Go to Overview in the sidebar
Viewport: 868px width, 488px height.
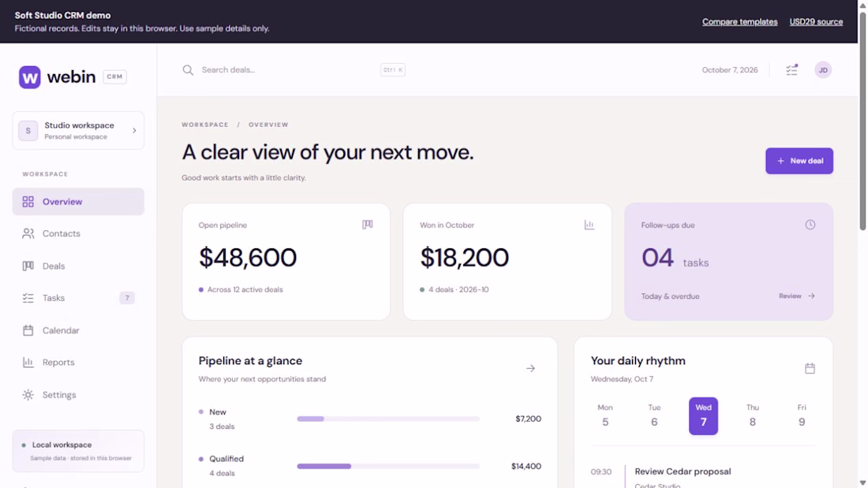point(78,201)
